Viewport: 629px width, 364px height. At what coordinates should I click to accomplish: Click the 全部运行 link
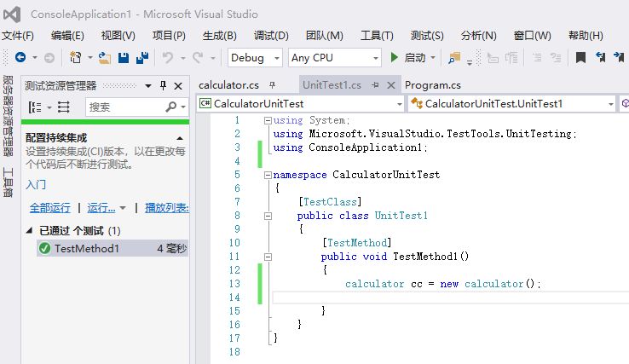tap(50, 208)
